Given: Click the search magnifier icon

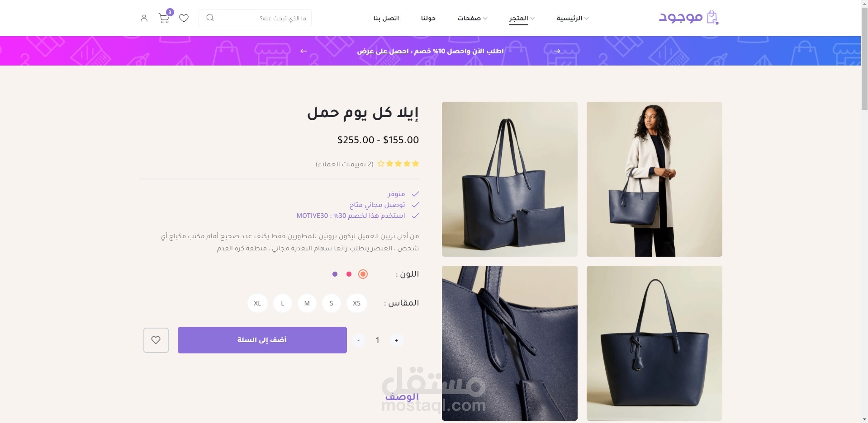Looking at the screenshot, I should click(210, 18).
